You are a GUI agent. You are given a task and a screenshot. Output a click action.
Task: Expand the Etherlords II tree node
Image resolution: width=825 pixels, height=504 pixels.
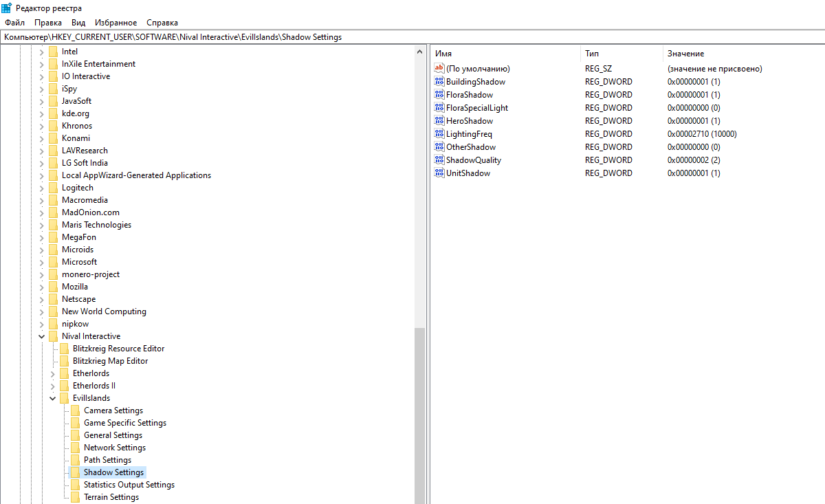click(53, 386)
